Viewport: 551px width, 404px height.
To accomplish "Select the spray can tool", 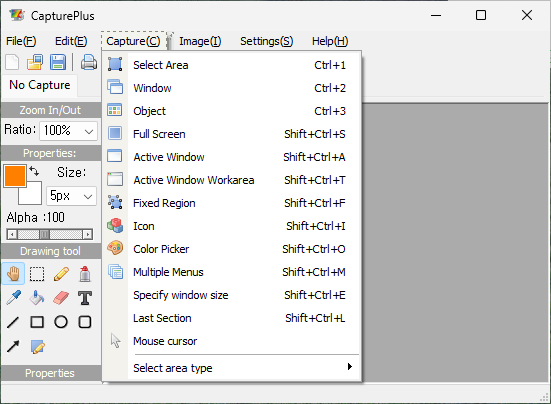I will point(85,274).
